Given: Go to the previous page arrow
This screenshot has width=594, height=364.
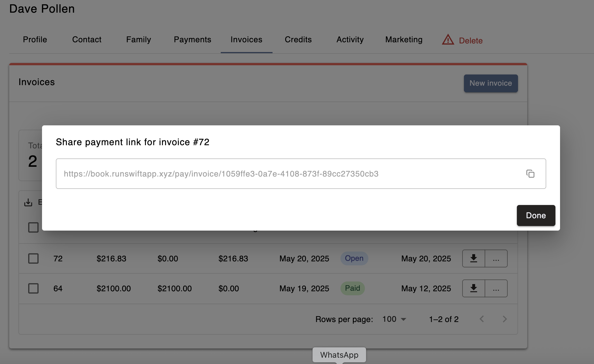Looking at the screenshot, I should pos(482,319).
